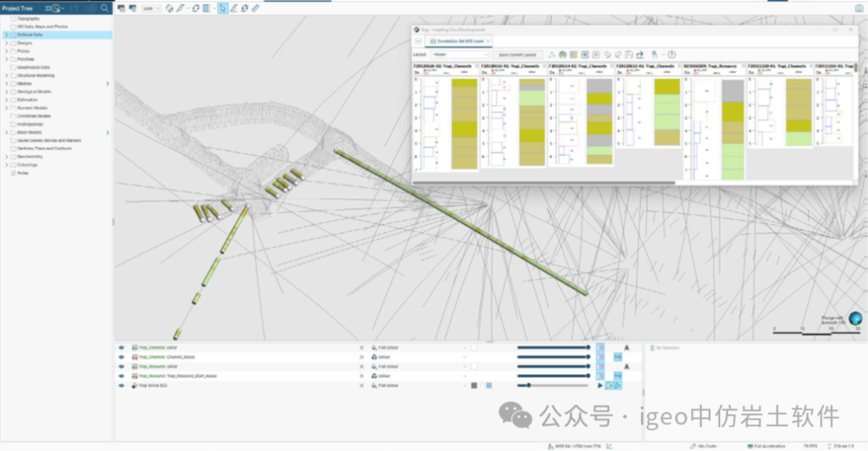Hide the Yogi_Channels collar object in the scene
Image resolution: width=868 pixels, height=451 pixels.
(122, 347)
